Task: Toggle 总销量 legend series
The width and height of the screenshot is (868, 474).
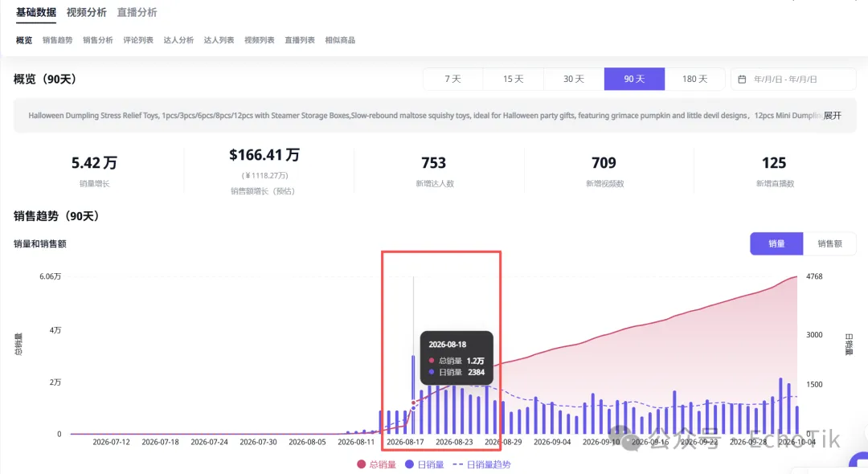Action: [376, 464]
